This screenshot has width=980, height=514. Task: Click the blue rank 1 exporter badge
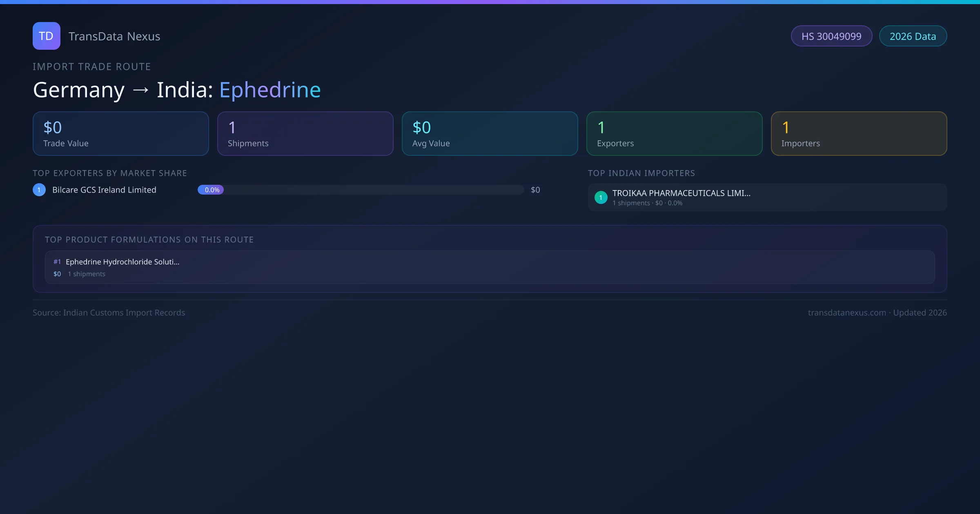coord(39,190)
